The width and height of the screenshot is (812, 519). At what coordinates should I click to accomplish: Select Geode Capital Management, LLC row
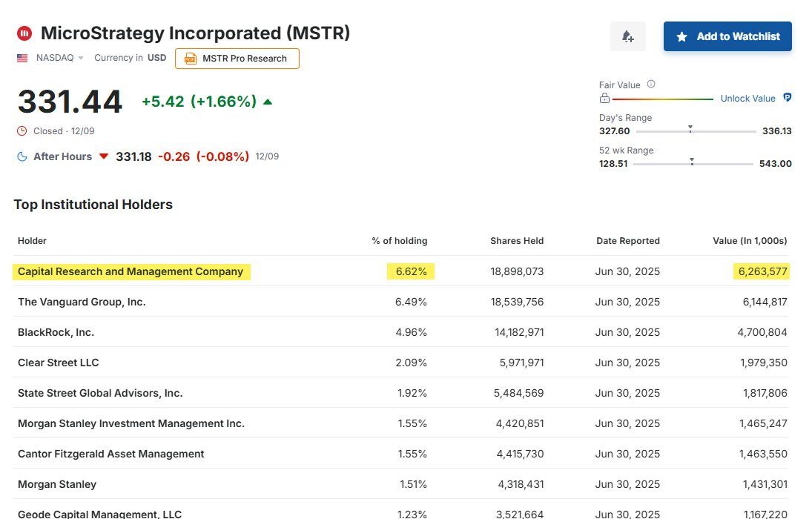(400, 511)
